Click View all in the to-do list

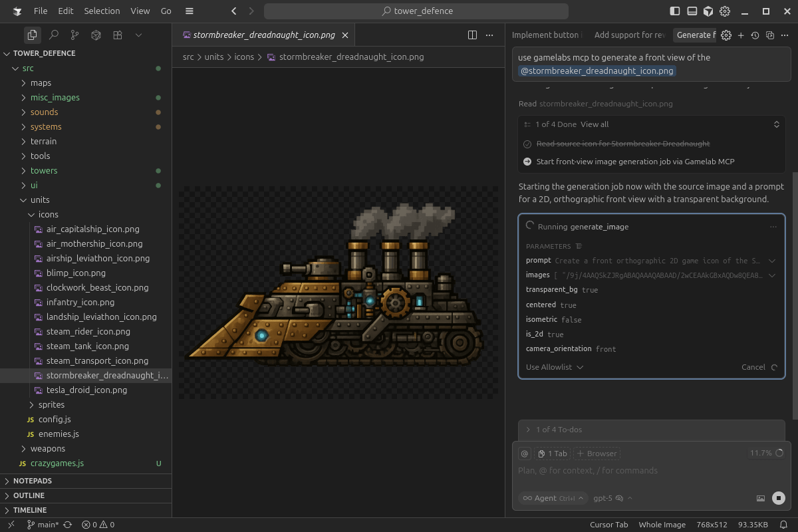tap(595, 124)
